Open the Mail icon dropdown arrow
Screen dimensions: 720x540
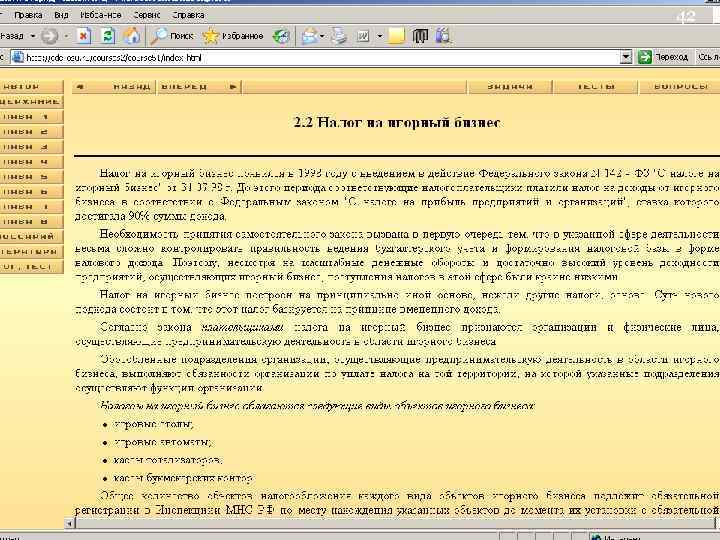pos(322,36)
